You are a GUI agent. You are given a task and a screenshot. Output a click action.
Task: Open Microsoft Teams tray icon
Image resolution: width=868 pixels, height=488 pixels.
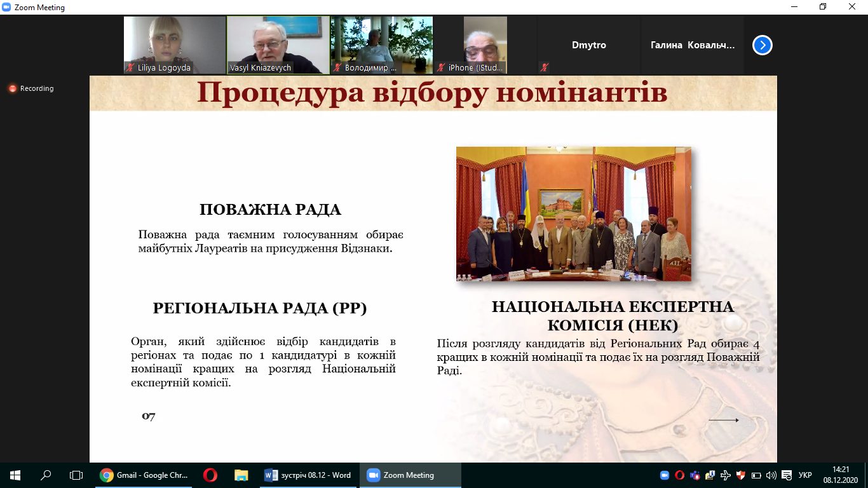[x=695, y=475]
